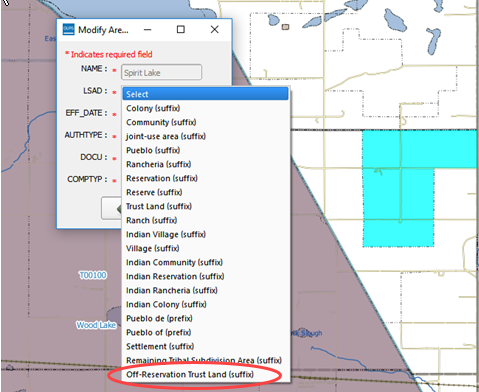Click the T00100 map label

pos(93,275)
